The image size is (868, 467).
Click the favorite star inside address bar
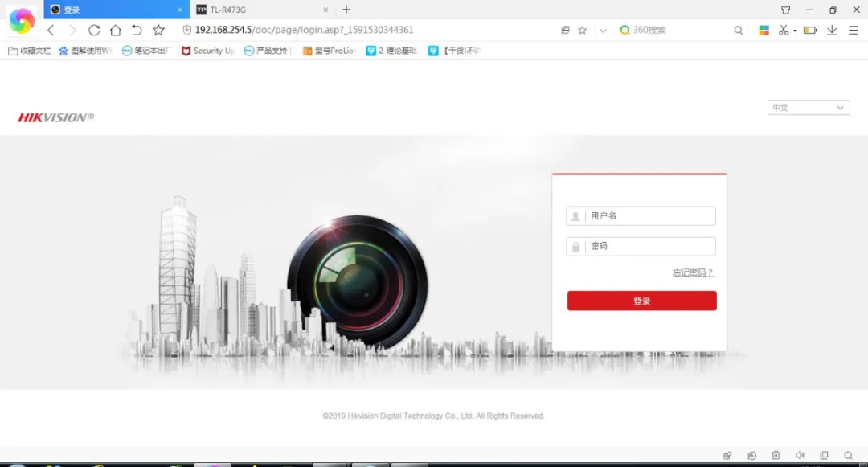coord(583,30)
